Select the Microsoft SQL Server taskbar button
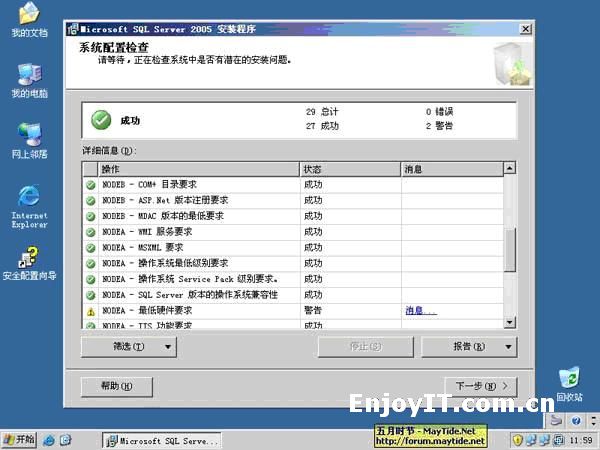The width and height of the screenshot is (600, 450). [162, 440]
